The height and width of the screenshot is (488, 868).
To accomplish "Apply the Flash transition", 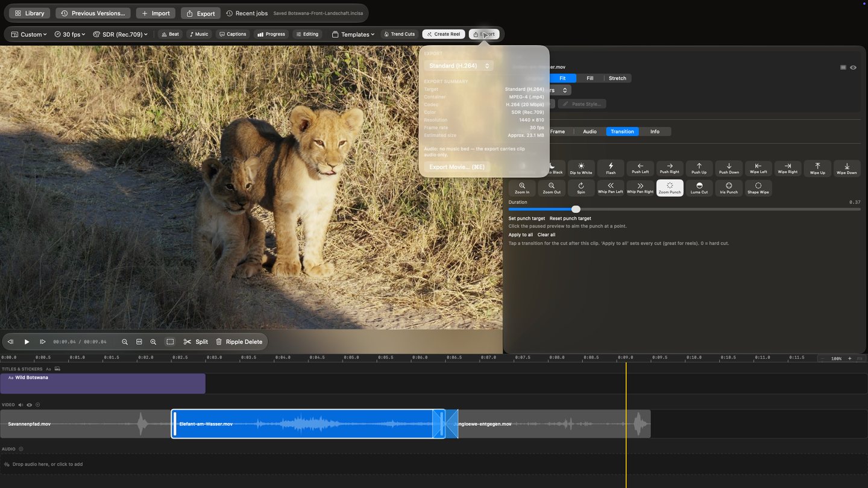I will point(611,168).
